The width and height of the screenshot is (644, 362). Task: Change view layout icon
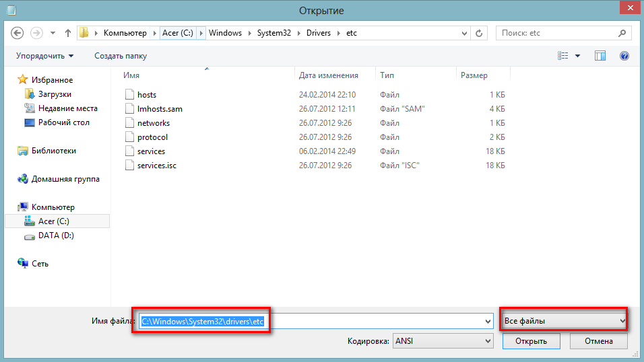563,56
